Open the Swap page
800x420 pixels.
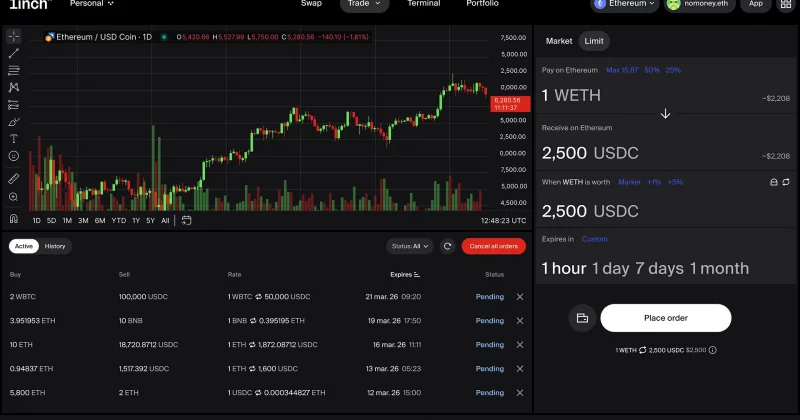coord(311,4)
